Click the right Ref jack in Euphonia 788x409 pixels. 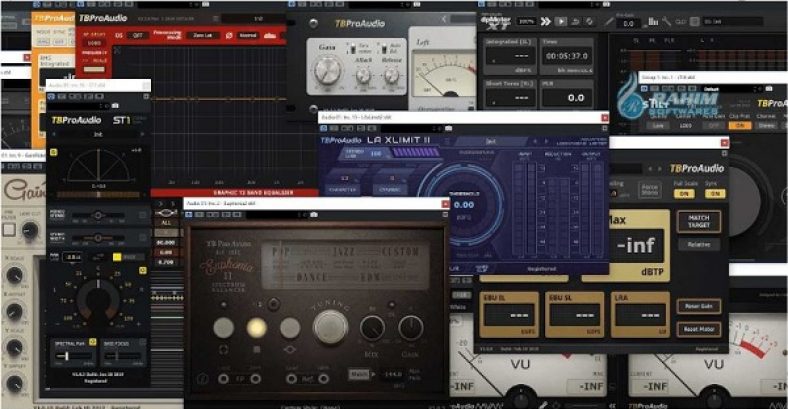324,379
